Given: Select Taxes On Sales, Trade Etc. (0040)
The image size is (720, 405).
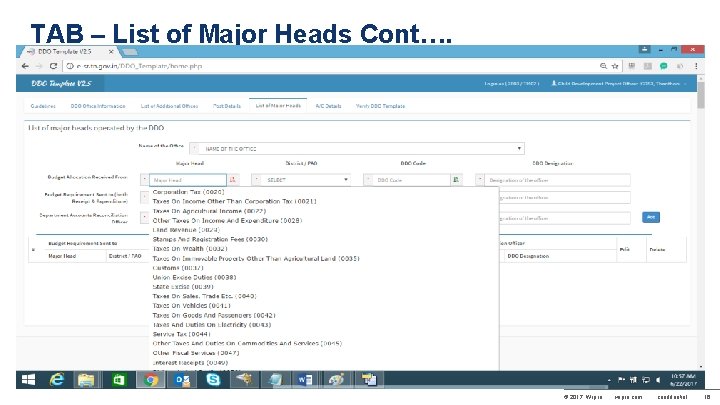Looking at the screenshot, I should coord(204,296).
